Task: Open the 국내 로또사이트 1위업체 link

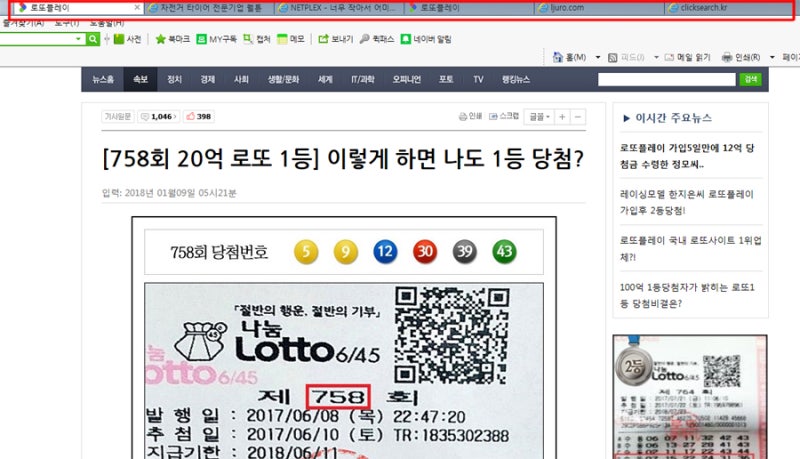Action: coord(690,248)
